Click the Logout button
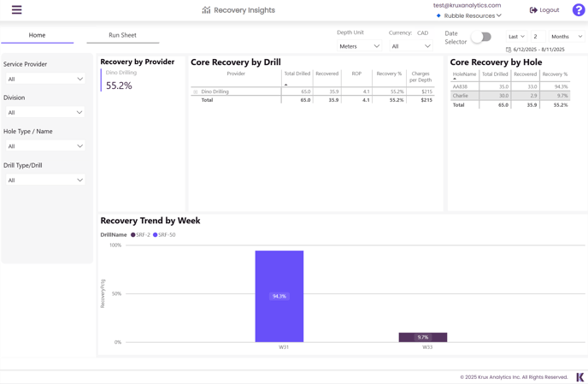The image size is (588, 384). 544,10
